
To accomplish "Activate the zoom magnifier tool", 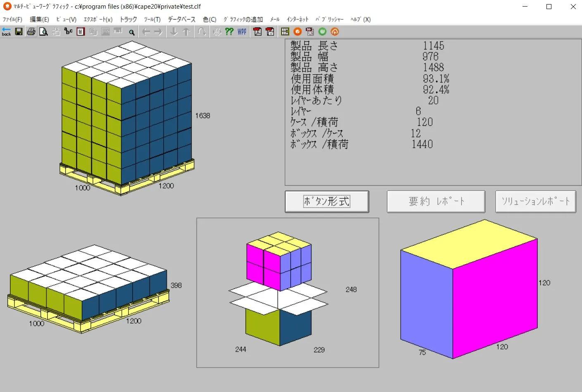I will [x=132, y=31].
